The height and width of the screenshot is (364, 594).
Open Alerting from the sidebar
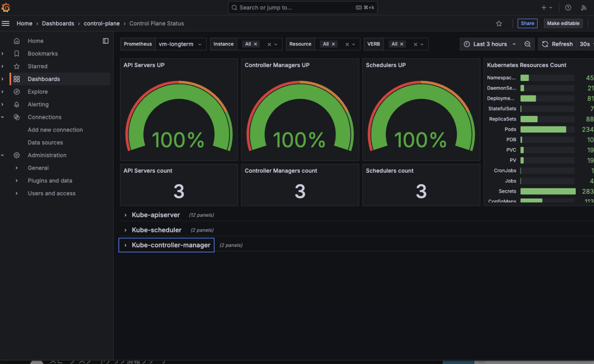(38, 104)
